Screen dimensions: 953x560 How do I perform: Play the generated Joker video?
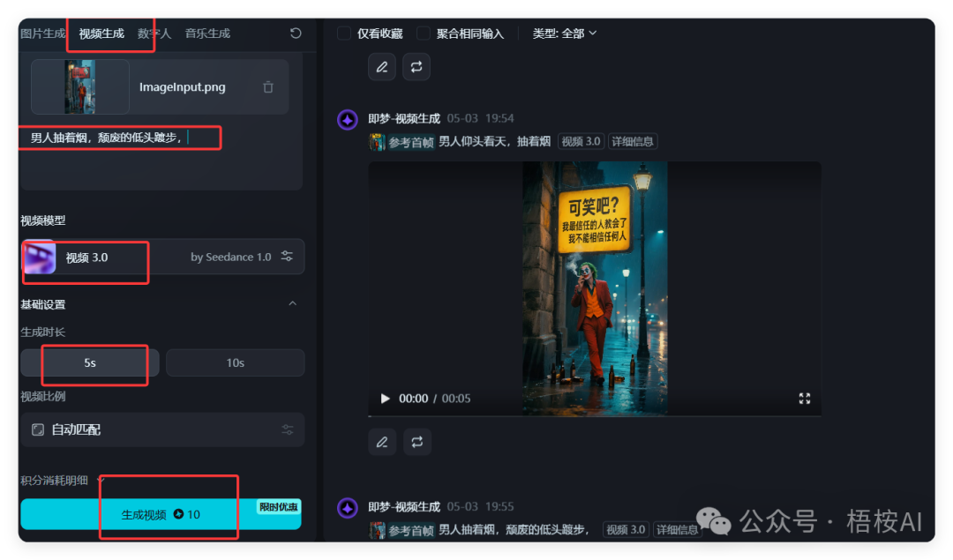(x=385, y=399)
